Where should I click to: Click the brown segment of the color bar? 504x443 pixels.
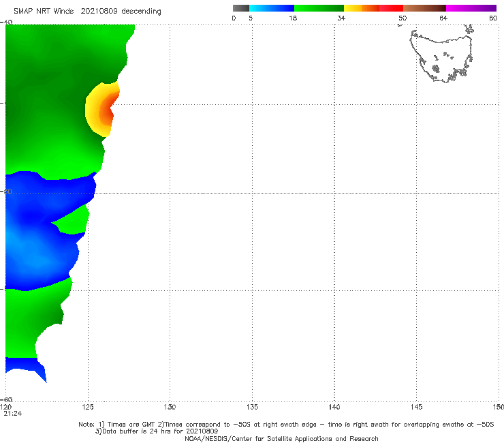(424, 8)
